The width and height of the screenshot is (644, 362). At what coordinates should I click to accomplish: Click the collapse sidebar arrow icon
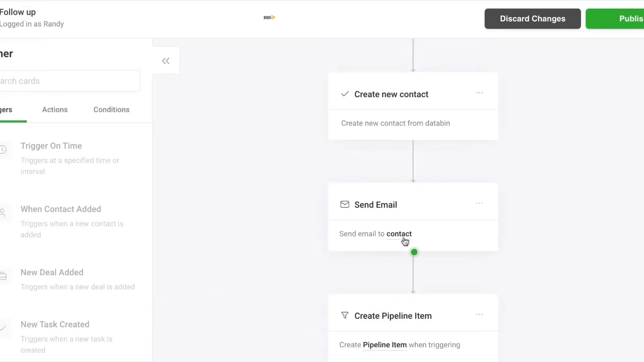(166, 61)
